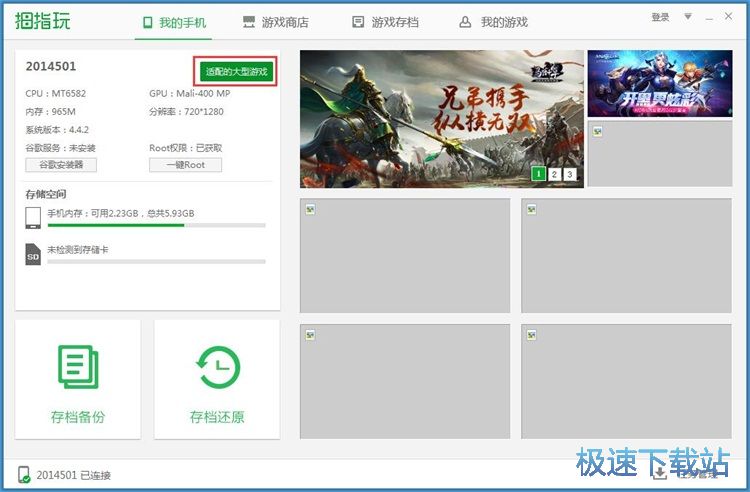
Task: Click the 存档还原 restore clock icon
Action: click(217, 367)
